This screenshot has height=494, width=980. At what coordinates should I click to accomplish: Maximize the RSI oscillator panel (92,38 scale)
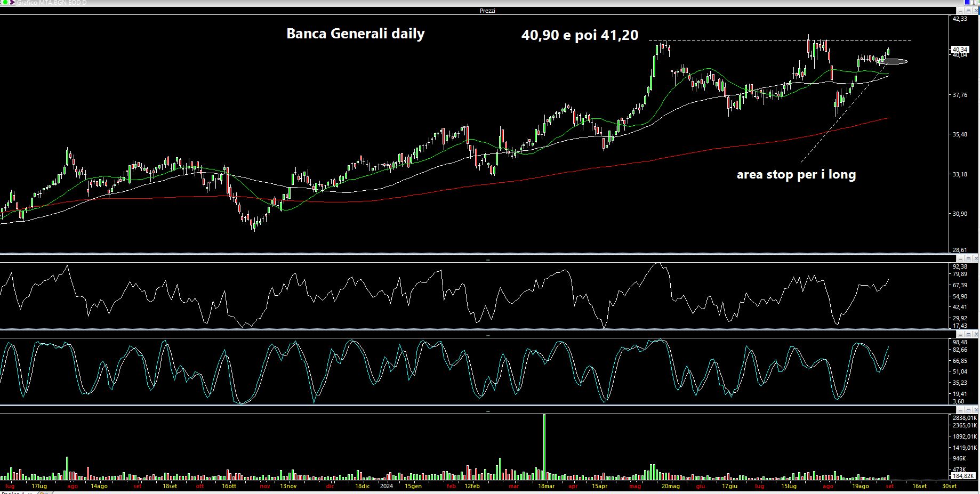point(968,259)
